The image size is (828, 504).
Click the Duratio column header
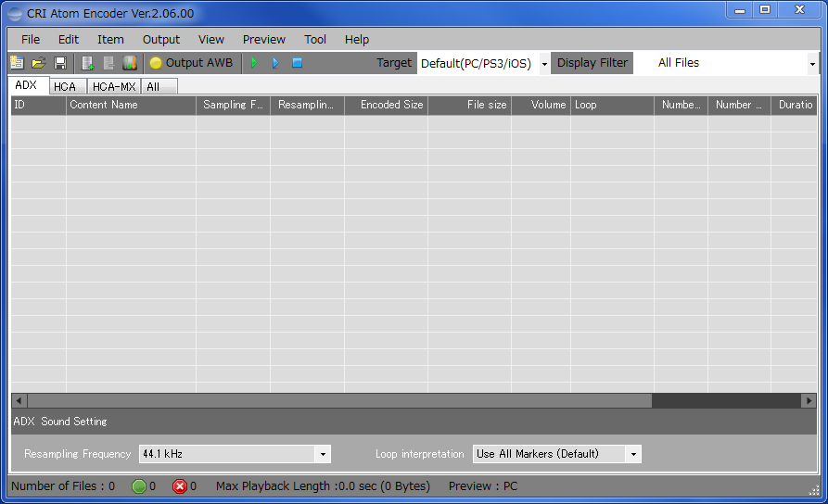point(795,105)
